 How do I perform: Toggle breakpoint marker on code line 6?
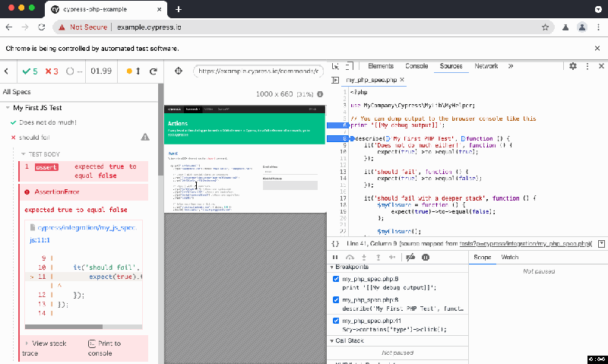tap(337, 125)
